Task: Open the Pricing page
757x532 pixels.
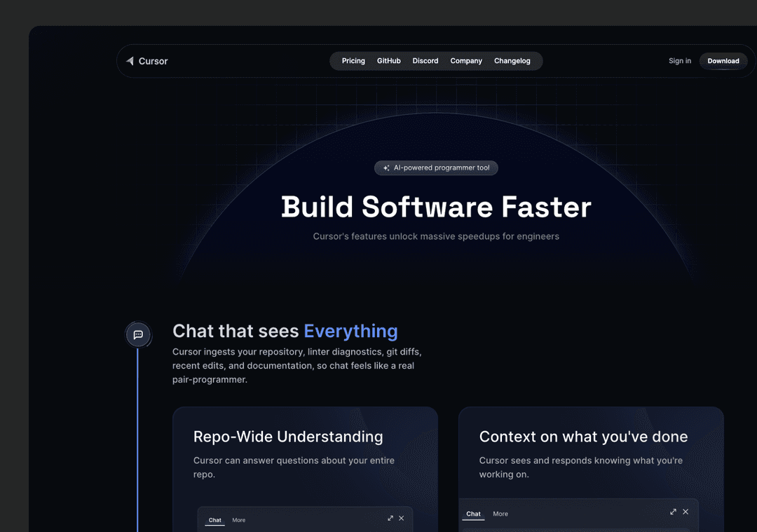Action: coord(353,61)
